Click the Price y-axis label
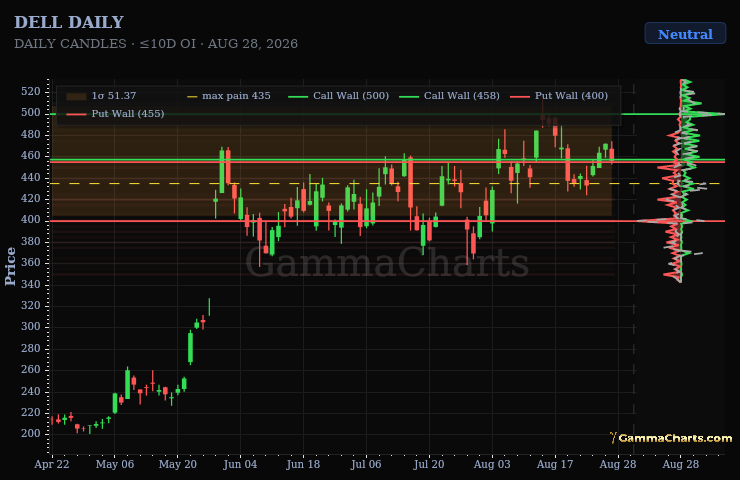This screenshot has width=740, height=480. (x=10, y=267)
